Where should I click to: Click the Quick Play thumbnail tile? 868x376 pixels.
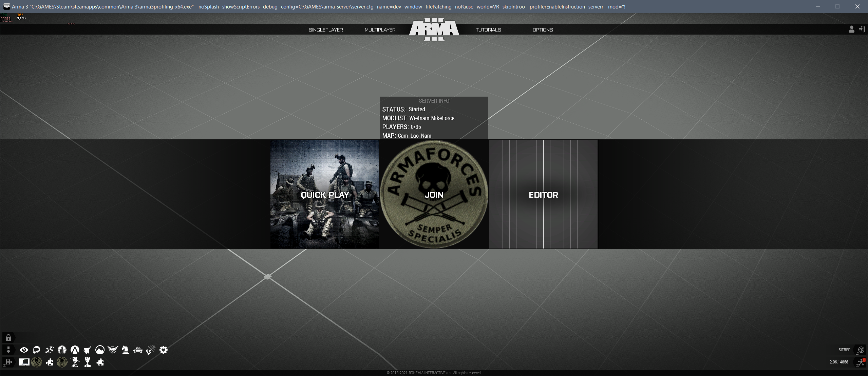click(325, 195)
